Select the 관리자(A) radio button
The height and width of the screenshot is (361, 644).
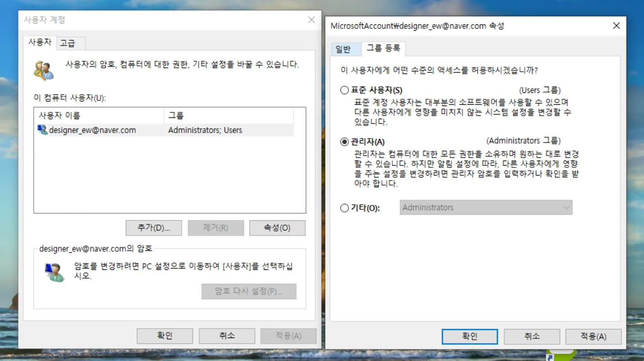(x=344, y=140)
